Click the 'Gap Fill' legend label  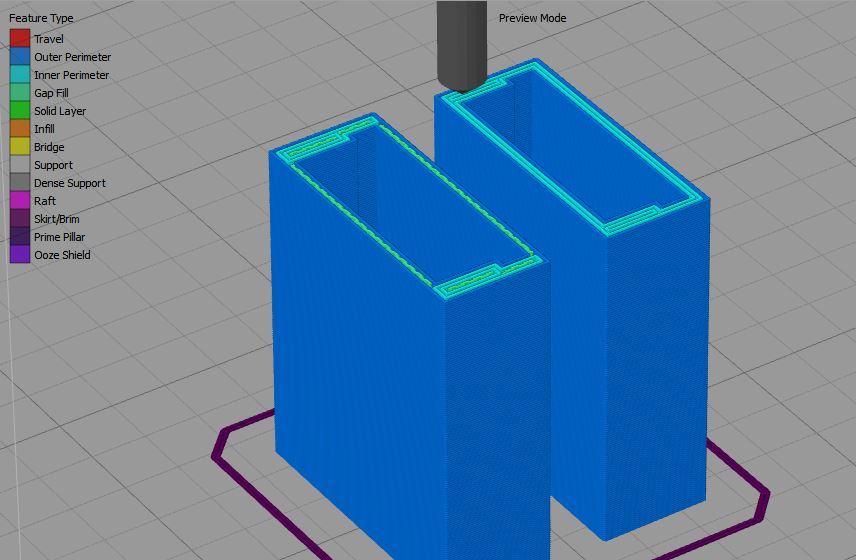[x=51, y=93]
